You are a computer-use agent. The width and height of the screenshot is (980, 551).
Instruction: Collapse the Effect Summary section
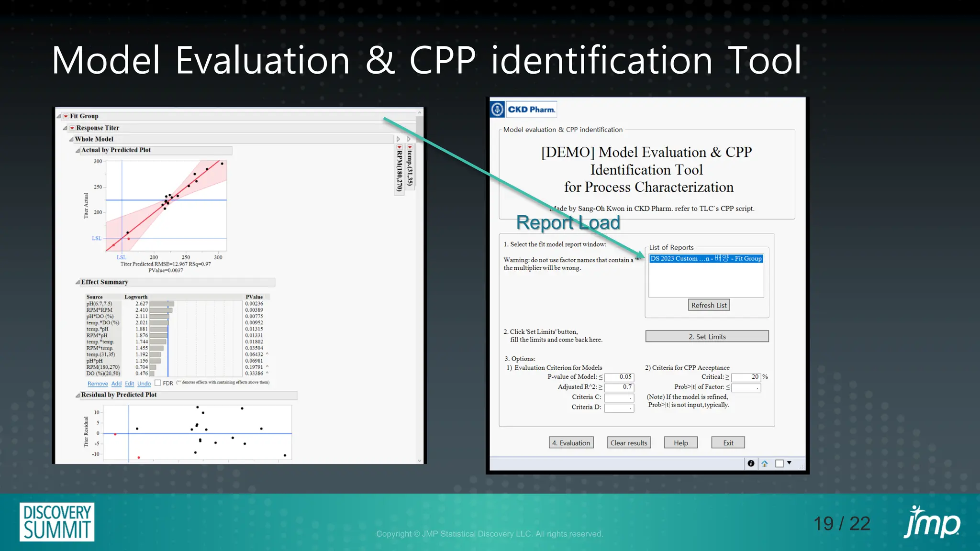(x=78, y=282)
